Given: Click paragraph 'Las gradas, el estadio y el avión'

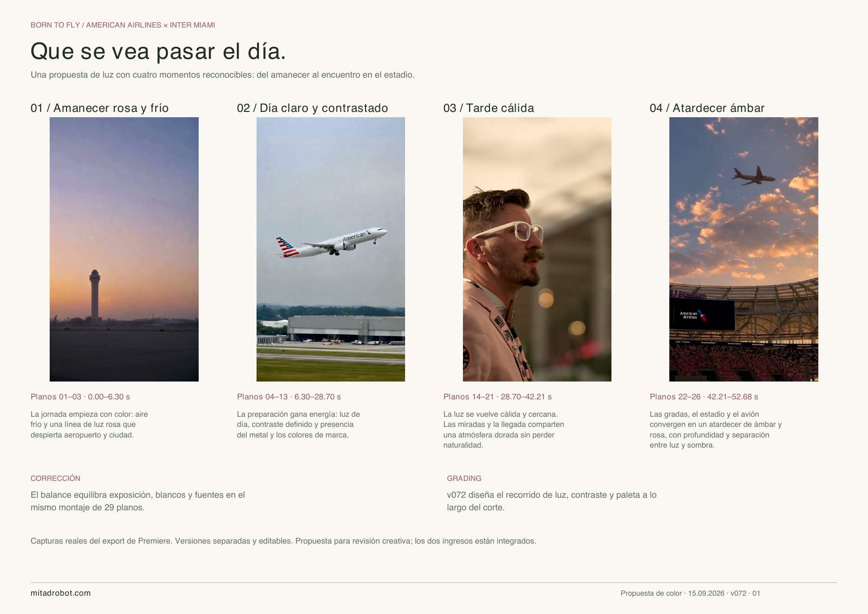Looking at the screenshot, I should point(716,430).
